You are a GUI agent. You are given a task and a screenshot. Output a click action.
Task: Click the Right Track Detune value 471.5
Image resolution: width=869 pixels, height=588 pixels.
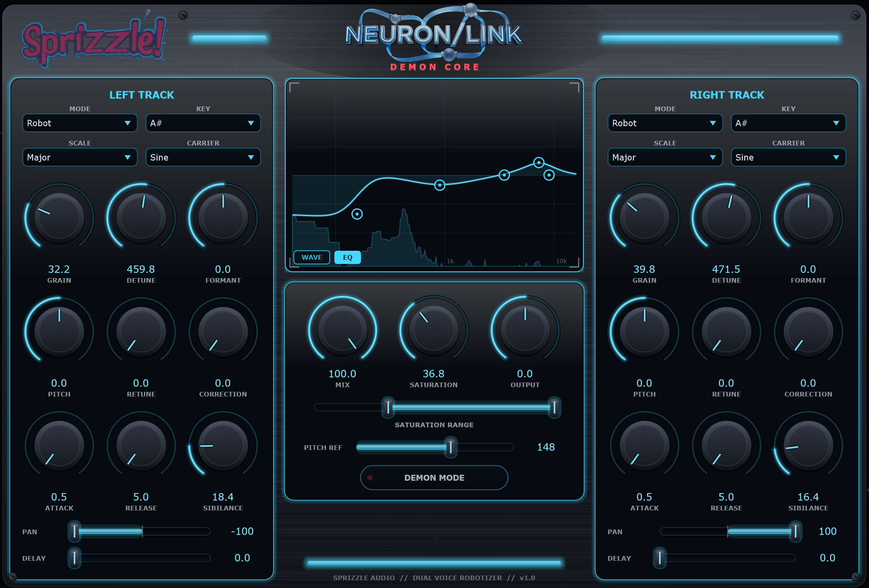[726, 269]
